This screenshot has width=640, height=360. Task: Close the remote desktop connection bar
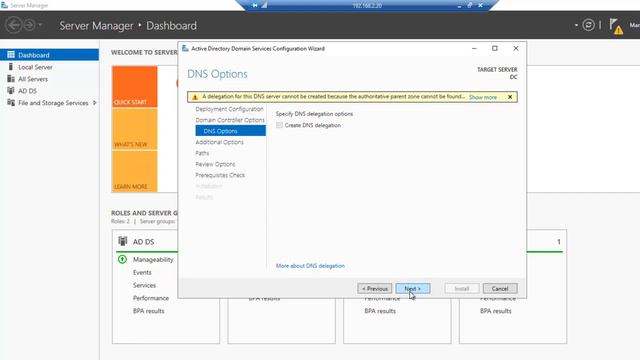coord(480,5)
